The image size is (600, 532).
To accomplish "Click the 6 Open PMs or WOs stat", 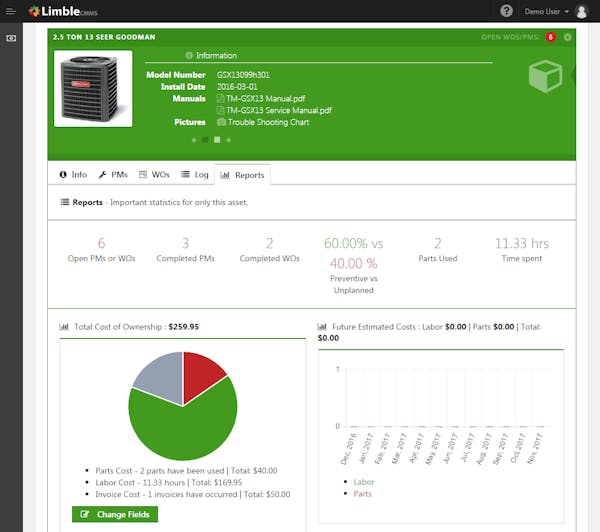I will [101, 250].
